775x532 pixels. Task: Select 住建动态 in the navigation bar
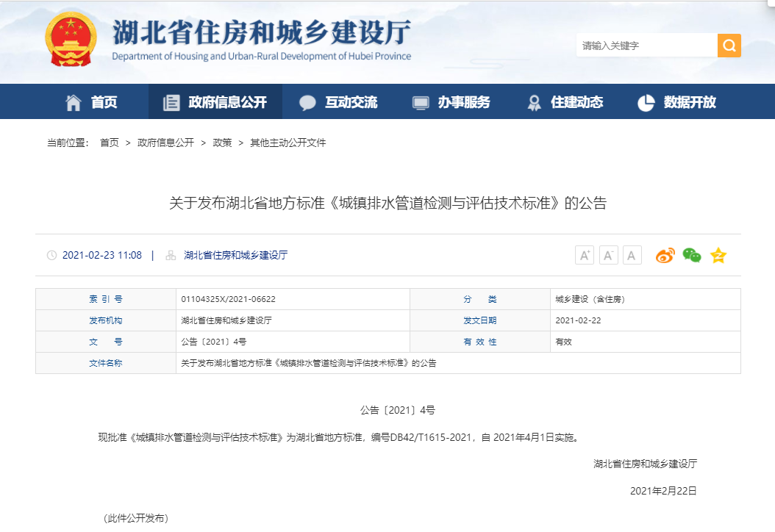(x=565, y=102)
